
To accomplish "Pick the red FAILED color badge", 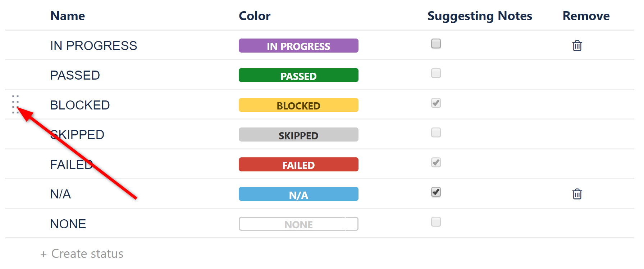I will (298, 165).
